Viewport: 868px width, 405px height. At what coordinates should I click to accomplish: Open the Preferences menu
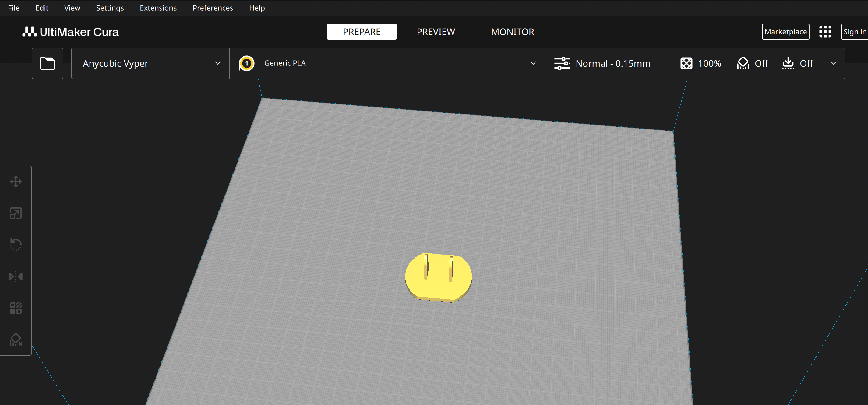[213, 8]
